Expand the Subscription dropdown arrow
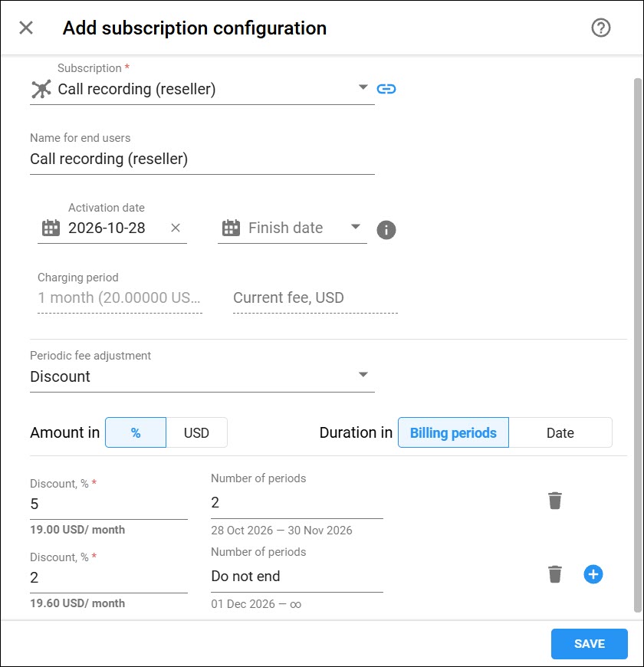The image size is (644, 667). pos(363,87)
